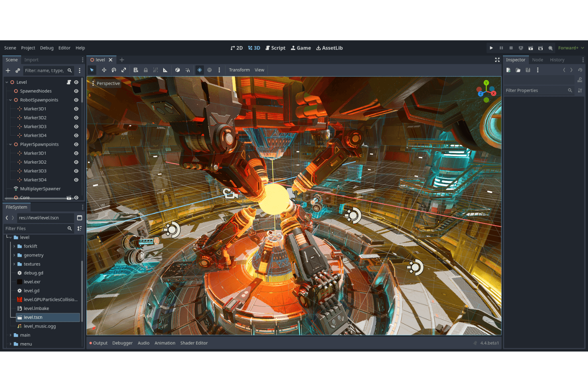Toggle the preview environment globe icon
Screen dimensions: 588x392
(x=209, y=70)
